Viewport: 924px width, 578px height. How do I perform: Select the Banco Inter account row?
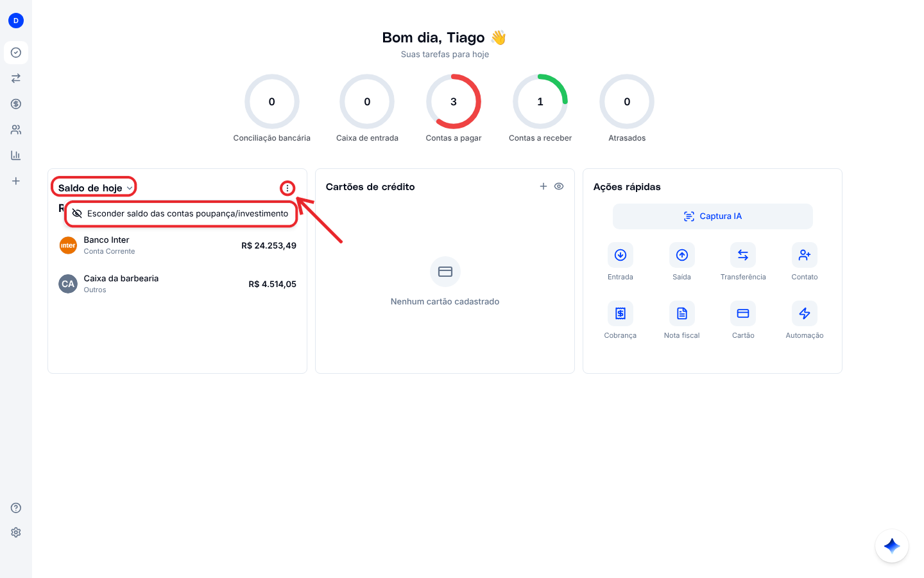178,245
